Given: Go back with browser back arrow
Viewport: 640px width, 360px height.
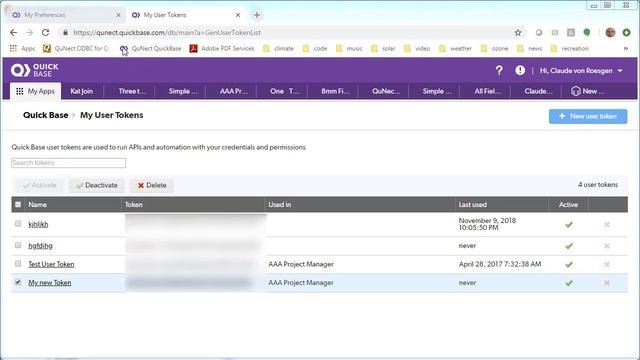Looking at the screenshot, I should pyautogui.click(x=13, y=32).
